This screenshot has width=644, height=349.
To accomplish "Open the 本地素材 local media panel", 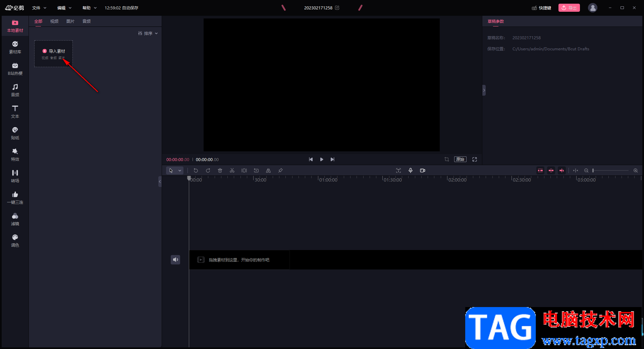I will pyautogui.click(x=15, y=26).
